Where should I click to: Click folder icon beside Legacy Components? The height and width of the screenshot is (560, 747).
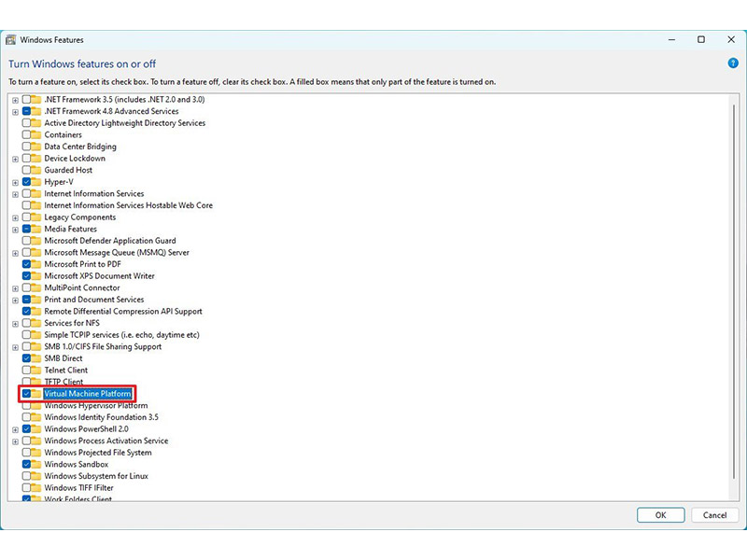(x=36, y=217)
